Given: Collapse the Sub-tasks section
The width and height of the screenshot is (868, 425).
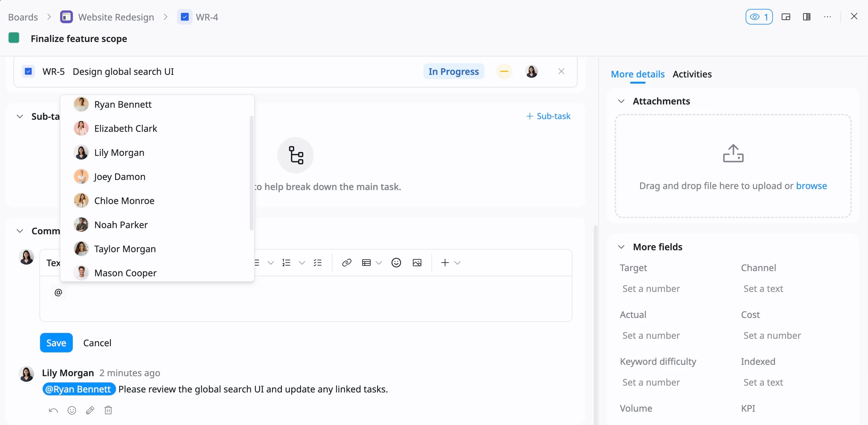Looking at the screenshot, I should coord(20,117).
